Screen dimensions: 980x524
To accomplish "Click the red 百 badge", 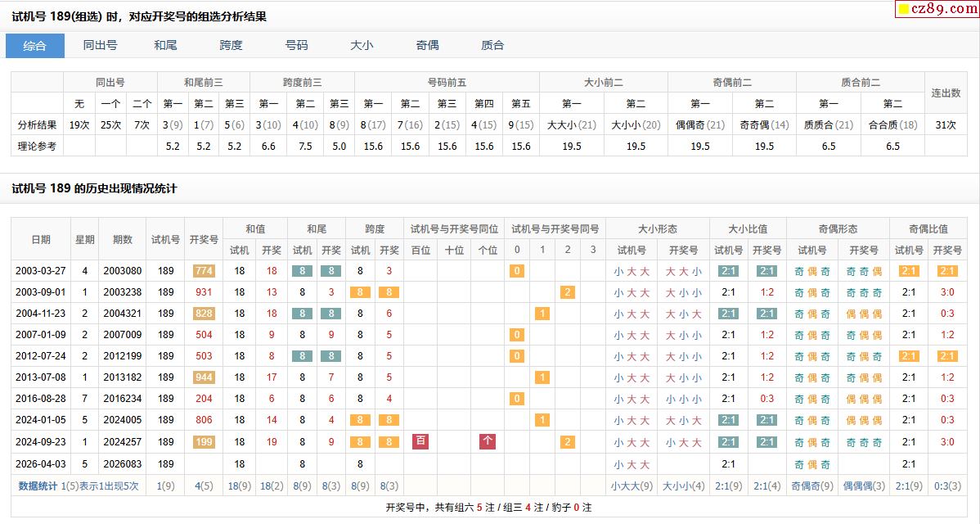I will tap(420, 442).
